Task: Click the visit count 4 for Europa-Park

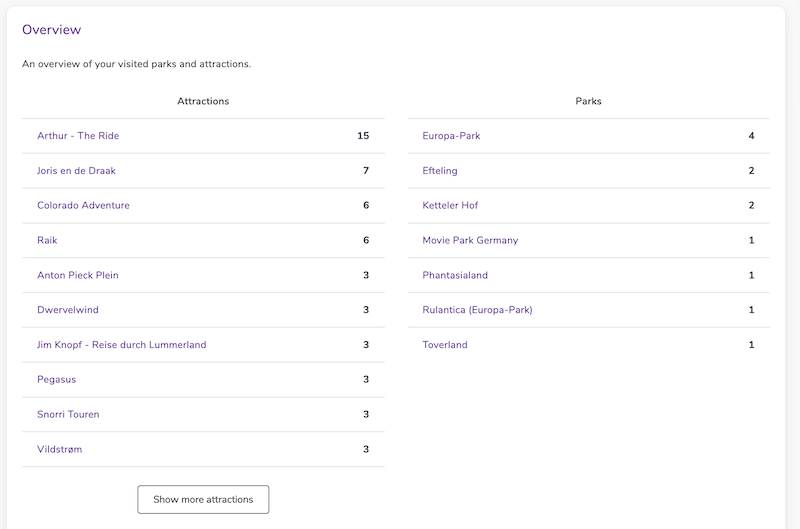Action: point(751,136)
